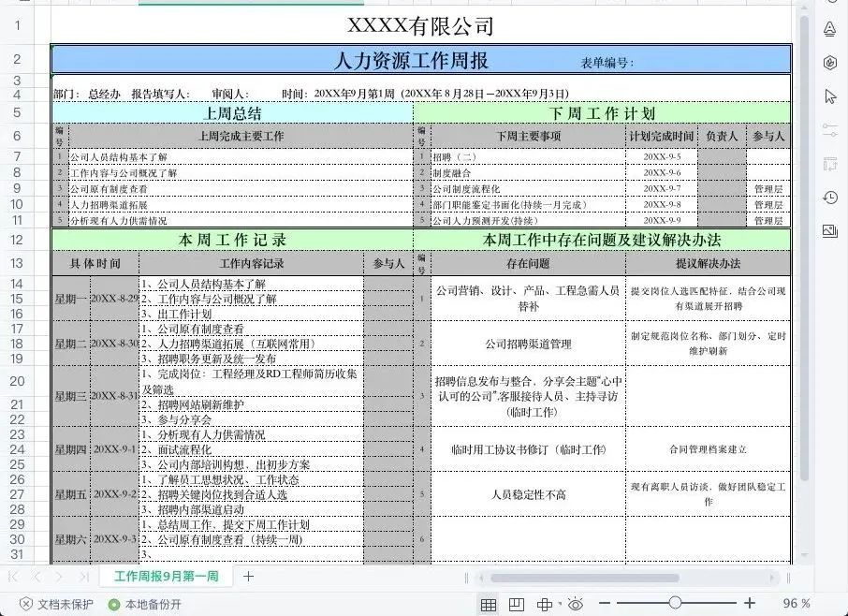848x616 pixels.
Task: Select the 人力资源工作周报 heading cell
Action: point(412,60)
